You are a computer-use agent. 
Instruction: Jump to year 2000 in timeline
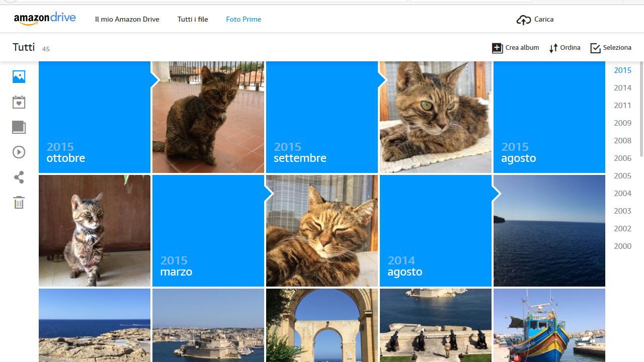(x=622, y=246)
